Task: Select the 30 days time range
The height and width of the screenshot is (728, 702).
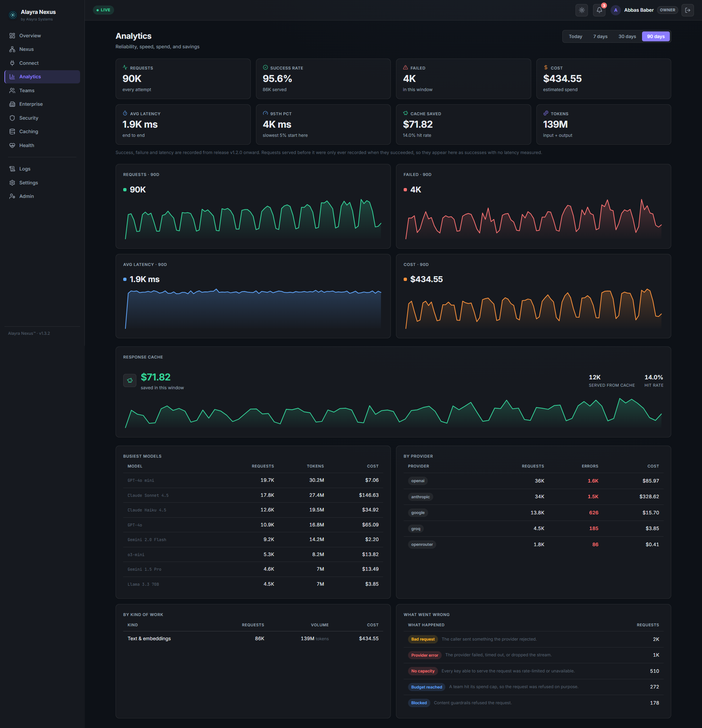Action: click(627, 37)
